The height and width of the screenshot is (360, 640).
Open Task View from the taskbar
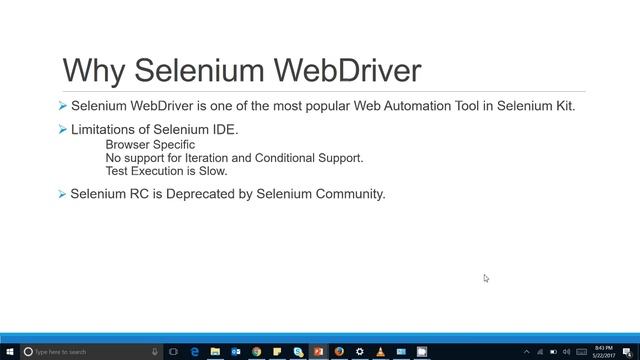[x=173, y=351]
